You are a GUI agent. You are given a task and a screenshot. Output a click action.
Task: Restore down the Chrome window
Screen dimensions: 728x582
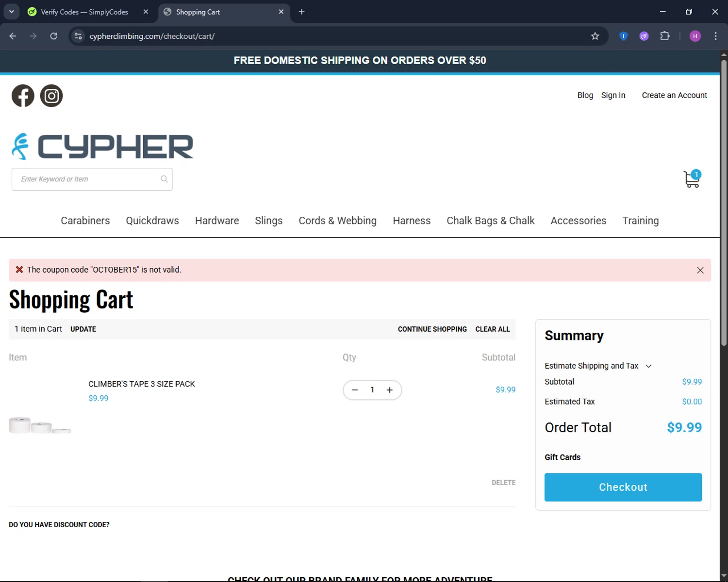click(689, 12)
